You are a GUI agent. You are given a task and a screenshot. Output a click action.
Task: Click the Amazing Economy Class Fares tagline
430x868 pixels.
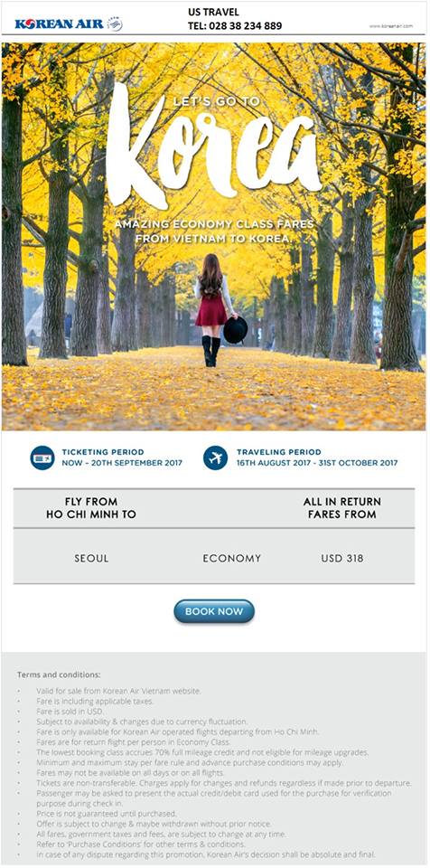click(x=214, y=231)
